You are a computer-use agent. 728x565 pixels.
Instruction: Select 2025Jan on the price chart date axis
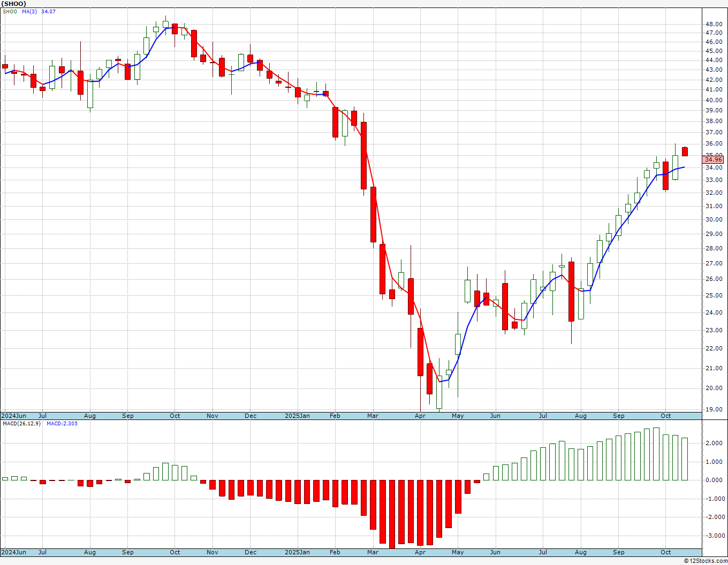click(297, 416)
